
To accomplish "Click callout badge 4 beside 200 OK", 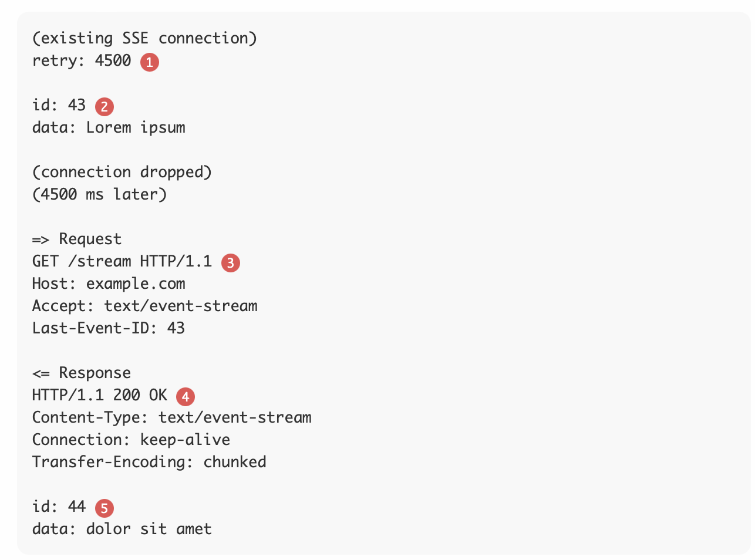I will click(x=186, y=396).
